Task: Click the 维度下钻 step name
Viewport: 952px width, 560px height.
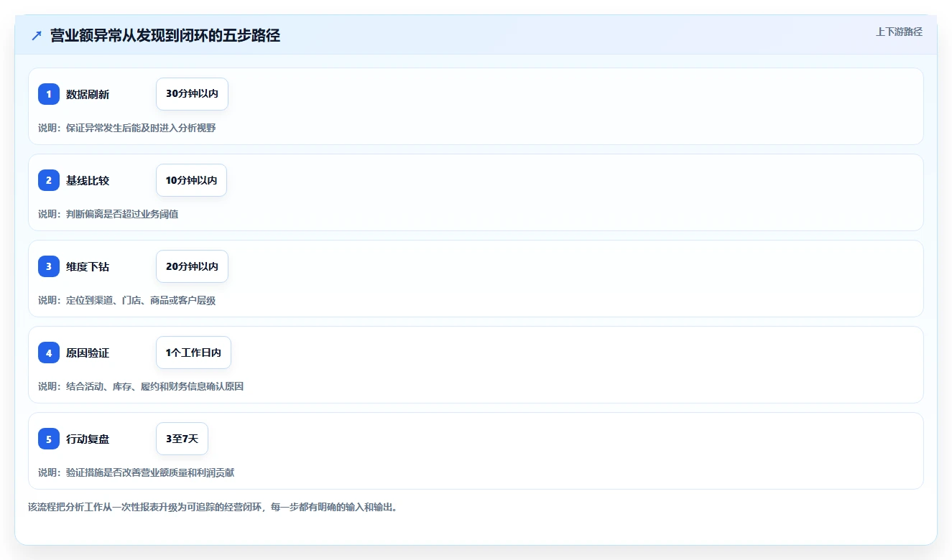Action: point(88,266)
